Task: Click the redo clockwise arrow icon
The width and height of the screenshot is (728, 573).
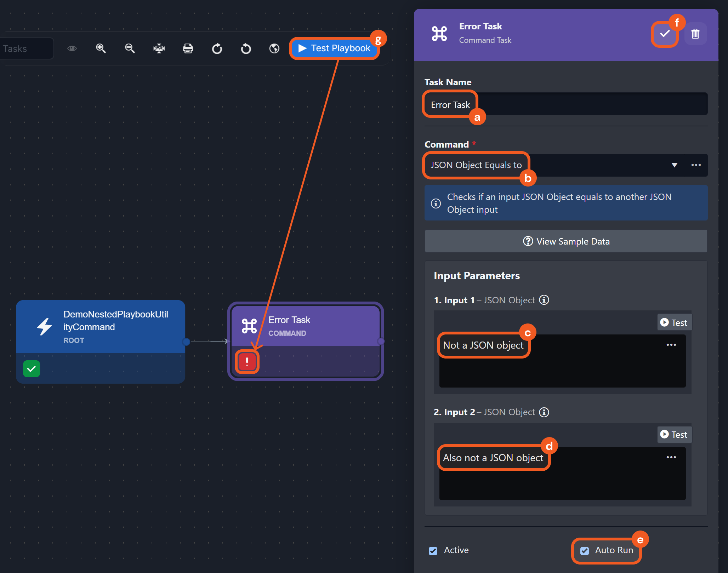Action: [217, 48]
